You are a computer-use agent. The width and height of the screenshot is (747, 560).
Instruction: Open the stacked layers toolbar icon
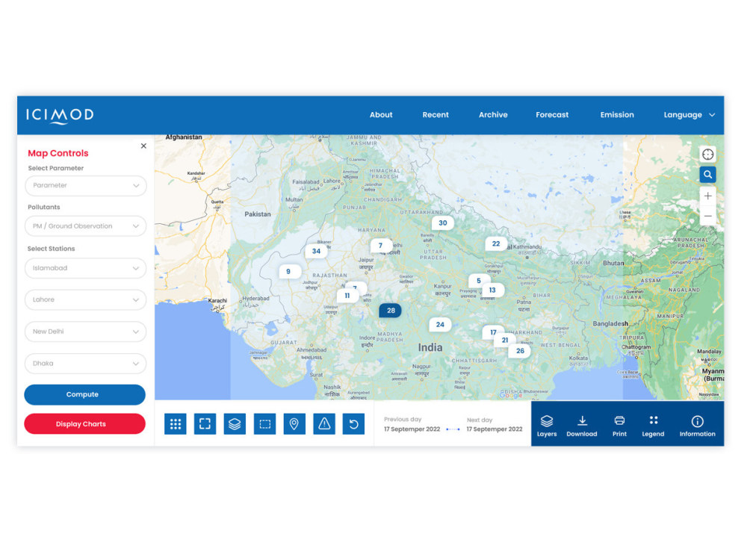point(235,424)
